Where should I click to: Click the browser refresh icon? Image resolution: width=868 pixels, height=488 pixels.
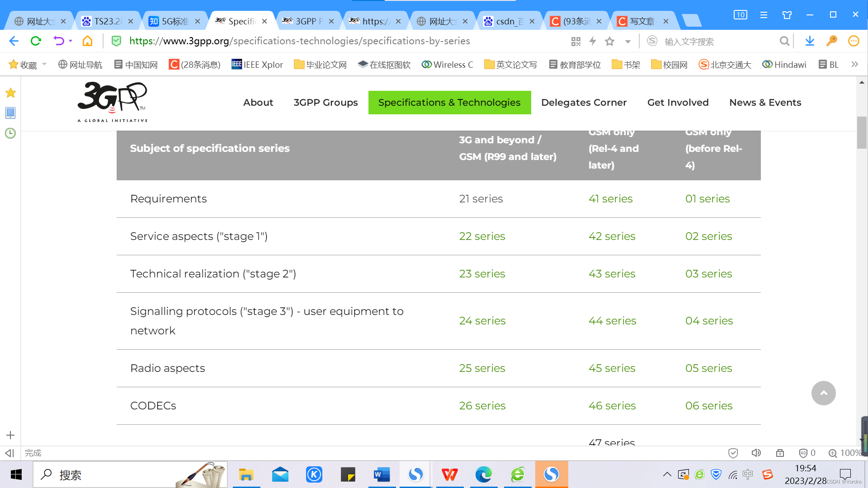(36, 41)
